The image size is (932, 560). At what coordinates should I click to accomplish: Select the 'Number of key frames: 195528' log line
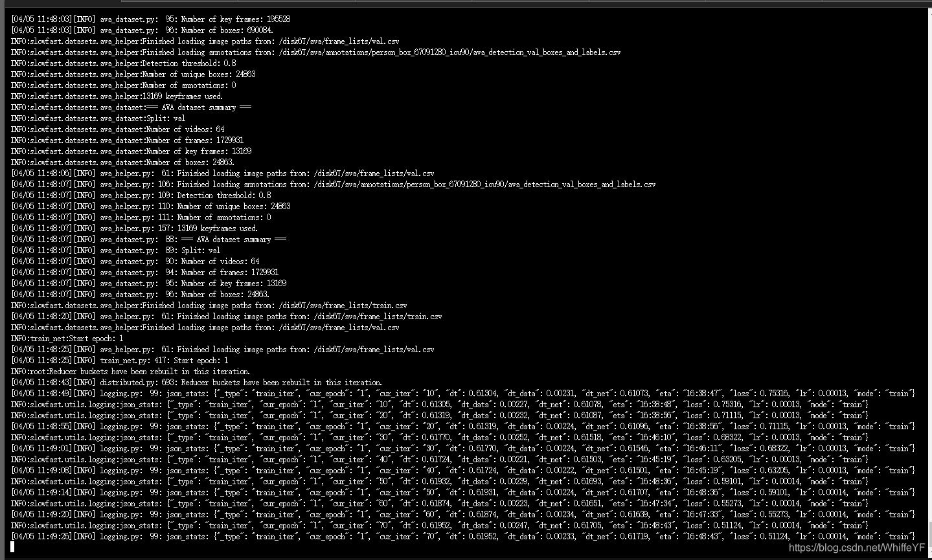tap(150, 19)
